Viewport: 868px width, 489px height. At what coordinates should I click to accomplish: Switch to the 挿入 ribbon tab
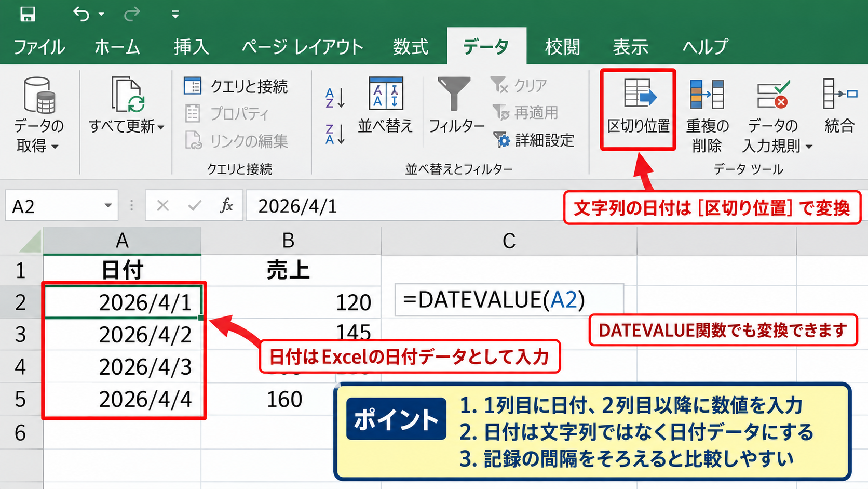pyautogui.click(x=192, y=47)
